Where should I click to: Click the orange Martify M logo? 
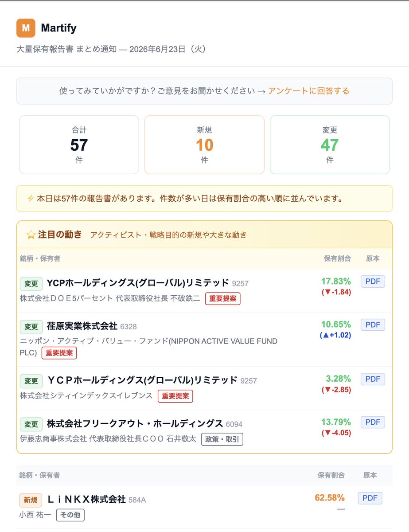pyautogui.click(x=26, y=28)
